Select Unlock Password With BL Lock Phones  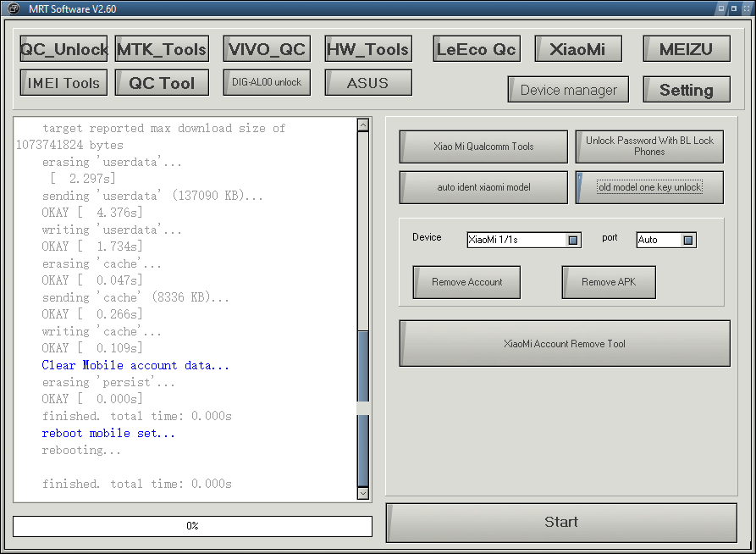pyautogui.click(x=649, y=147)
